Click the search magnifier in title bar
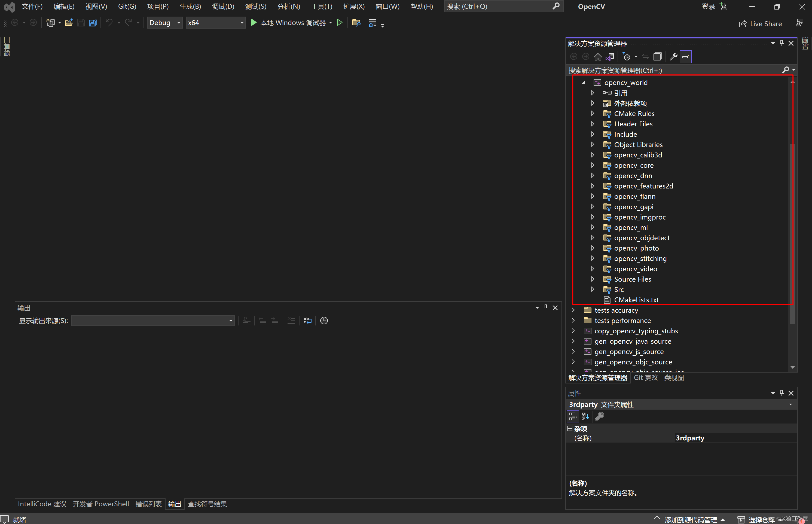This screenshot has width=812, height=524. pos(556,6)
